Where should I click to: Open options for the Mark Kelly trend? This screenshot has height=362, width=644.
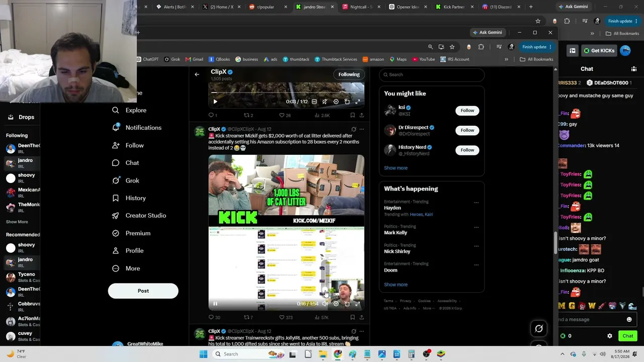476,227
